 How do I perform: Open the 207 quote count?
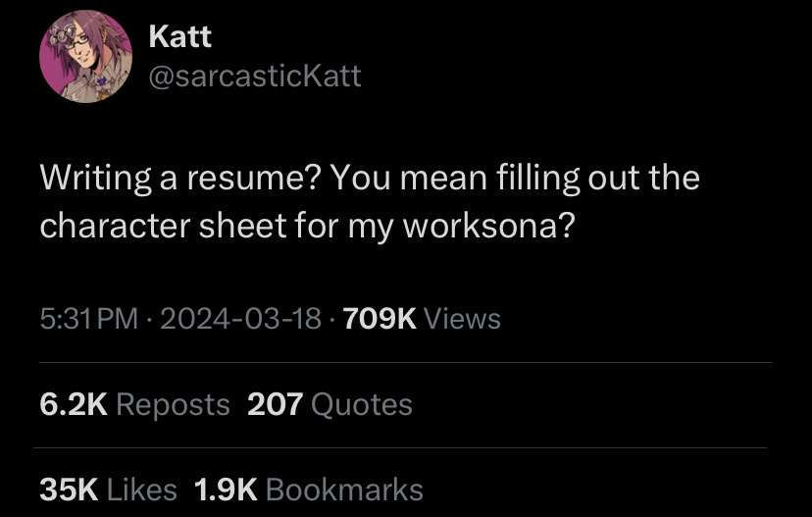(x=275, y=404)
